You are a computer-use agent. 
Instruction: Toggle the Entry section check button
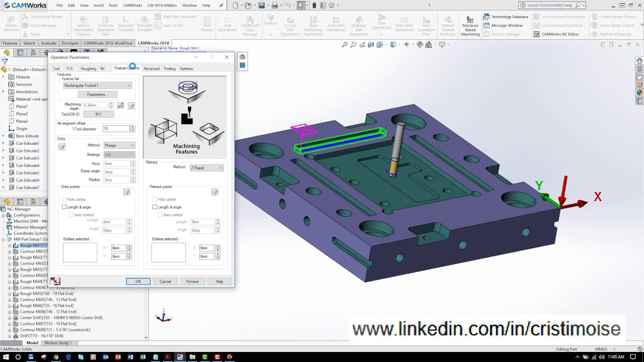click(x=62, y=147)
